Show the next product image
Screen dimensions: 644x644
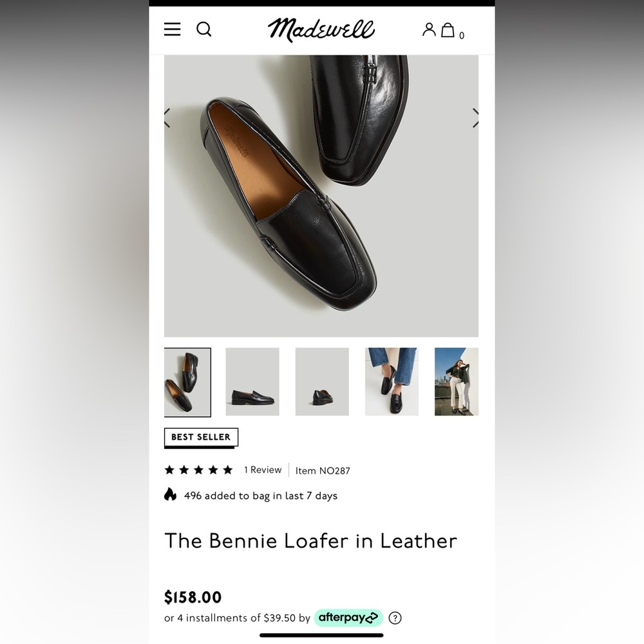[x=476, y=118]
